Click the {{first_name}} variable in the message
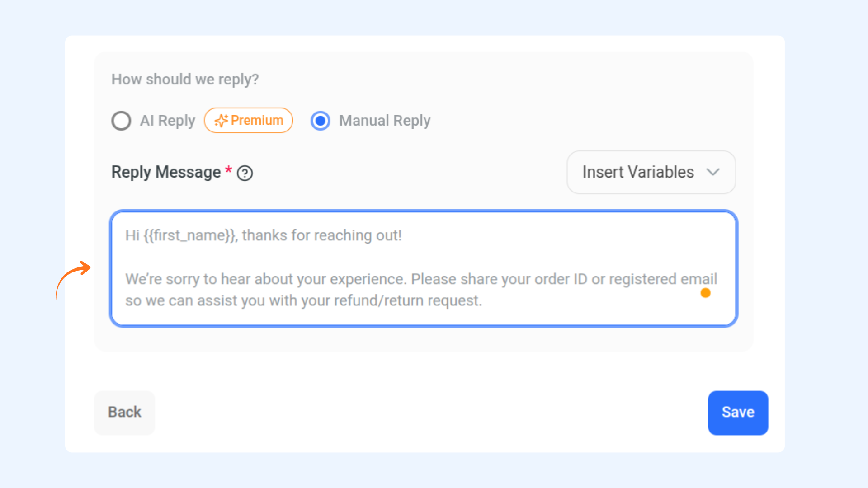 coord(190,235)
